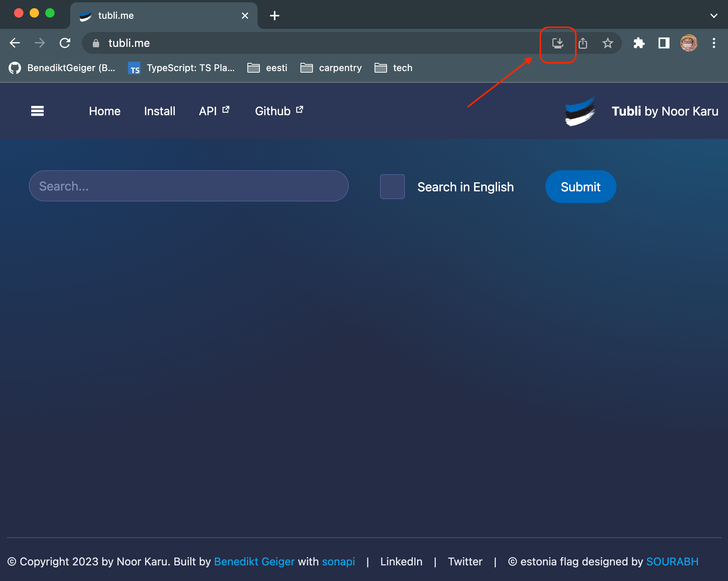728x581 pixels.
Task: Open the sonapi footer link
Action: point(338,561)
